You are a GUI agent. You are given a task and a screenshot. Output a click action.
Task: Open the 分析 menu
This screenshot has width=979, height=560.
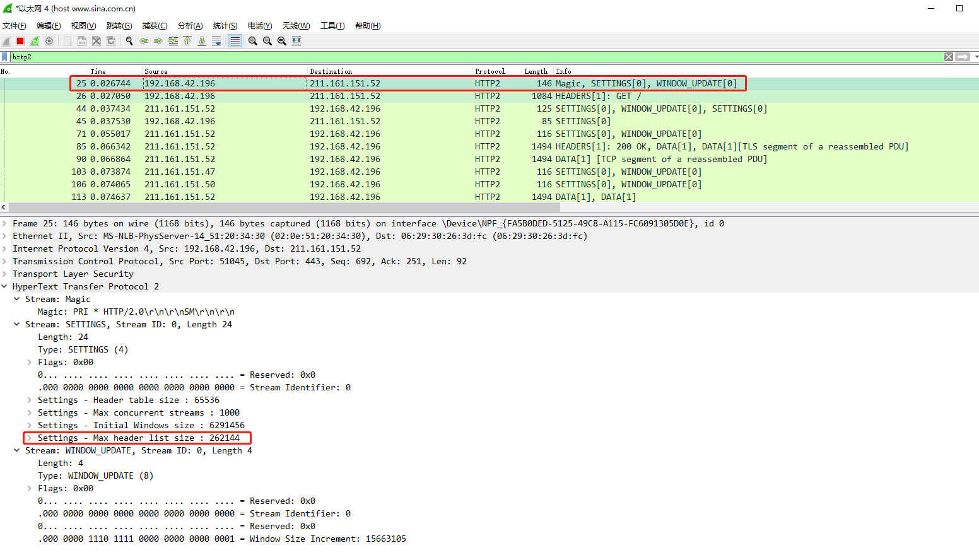click(189, 25)
